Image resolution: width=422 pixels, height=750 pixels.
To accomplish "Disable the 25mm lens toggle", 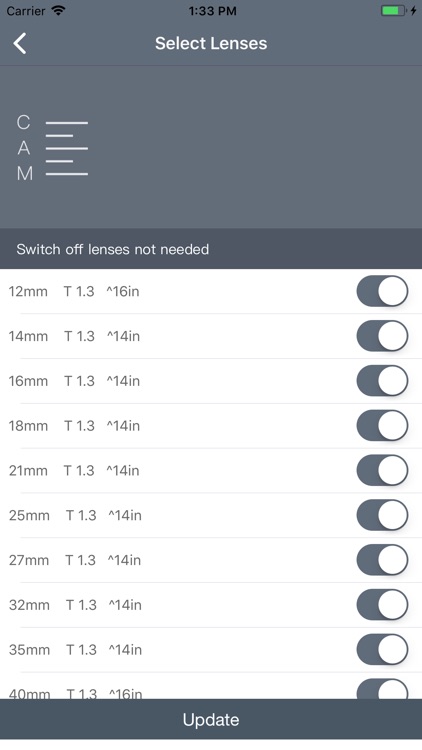I will point(382,515).
